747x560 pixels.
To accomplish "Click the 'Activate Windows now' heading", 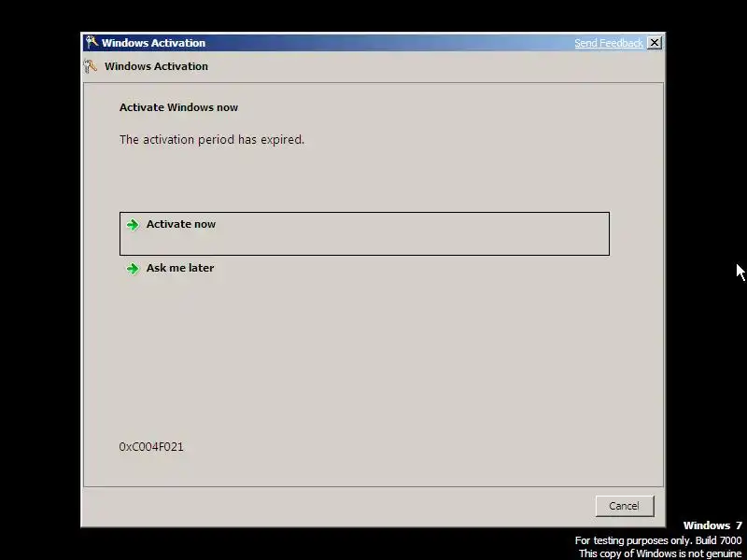I will click(x=178, y=107).
